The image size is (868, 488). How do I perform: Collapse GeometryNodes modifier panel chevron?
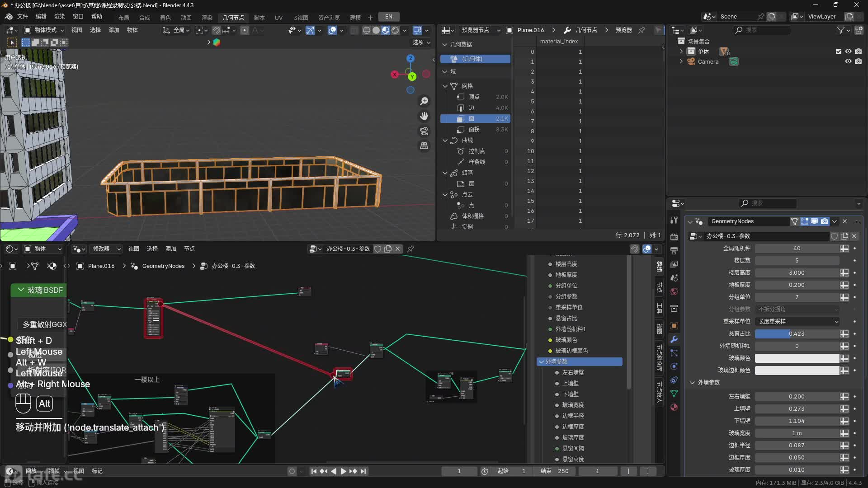(x=690, y=222)
